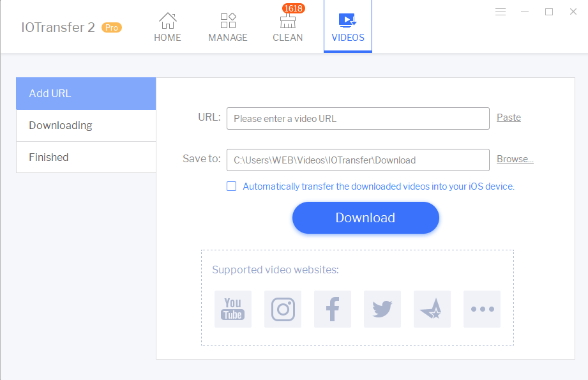Focus the video URL input field
The height and width of the screenshot is (380, 588).
pos(358,118)
